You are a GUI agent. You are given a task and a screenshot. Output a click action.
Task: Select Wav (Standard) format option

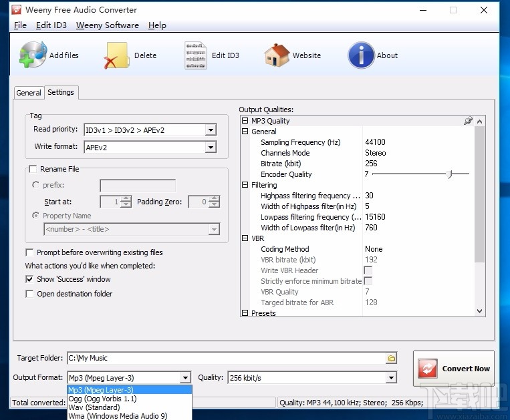point(130,407)
